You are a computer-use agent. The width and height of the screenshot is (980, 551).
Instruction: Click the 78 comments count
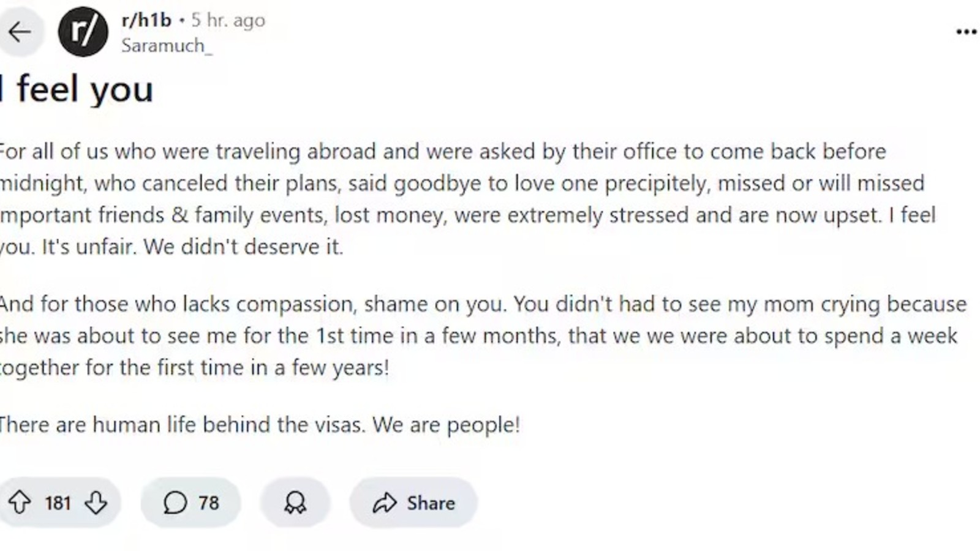208,503
